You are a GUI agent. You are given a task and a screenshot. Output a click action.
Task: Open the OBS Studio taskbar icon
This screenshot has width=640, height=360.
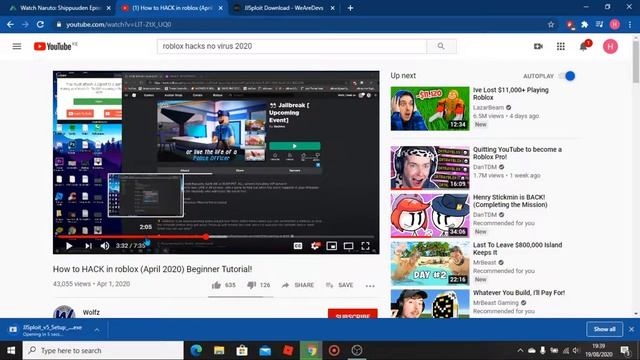click(x=357, y=351)
